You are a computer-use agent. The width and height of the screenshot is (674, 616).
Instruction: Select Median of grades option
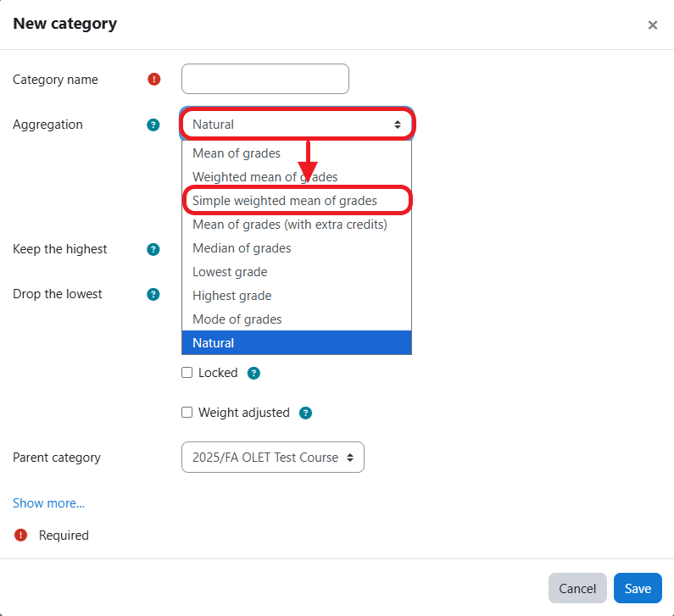[x=242, y=248]
